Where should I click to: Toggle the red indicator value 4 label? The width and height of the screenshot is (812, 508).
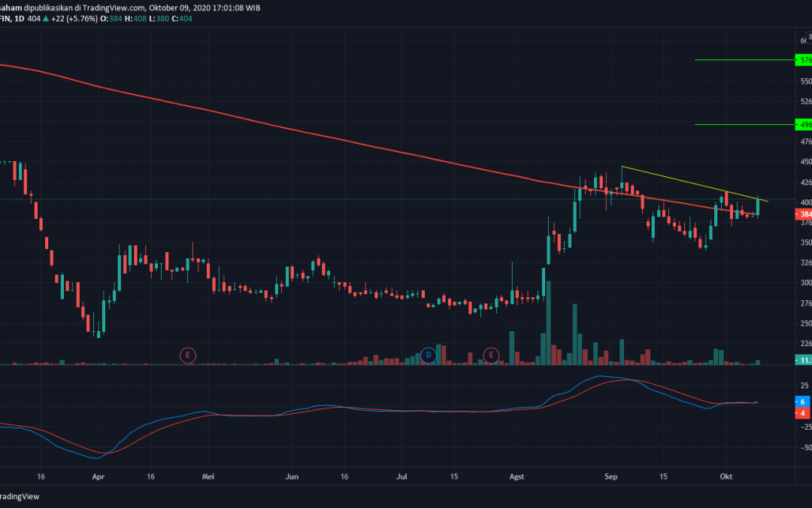click(801, 413)
